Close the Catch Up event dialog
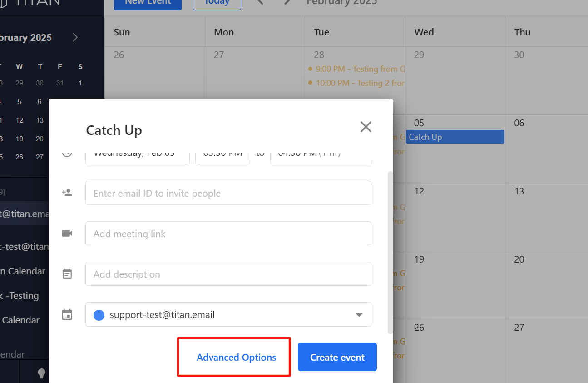Viewport: 588px width, 383px height. pyautogui.click(x=366, y=127)
